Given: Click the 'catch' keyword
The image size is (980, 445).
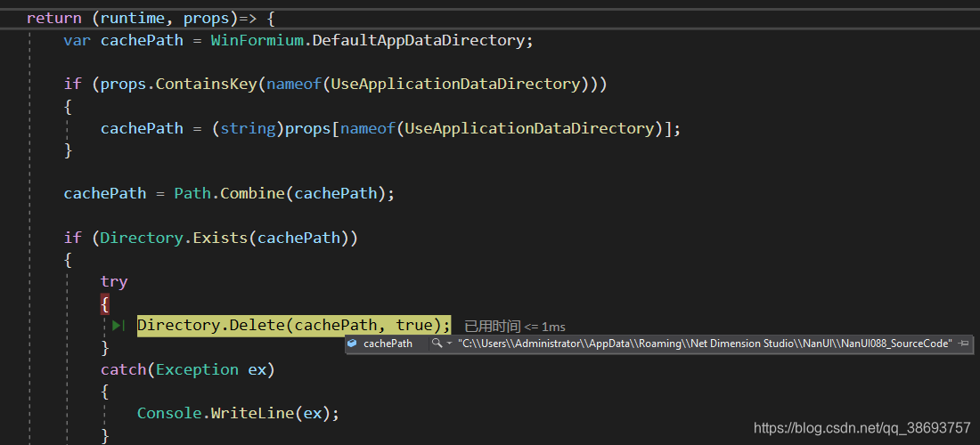Looking at the screenshot, I should (123, 370).
